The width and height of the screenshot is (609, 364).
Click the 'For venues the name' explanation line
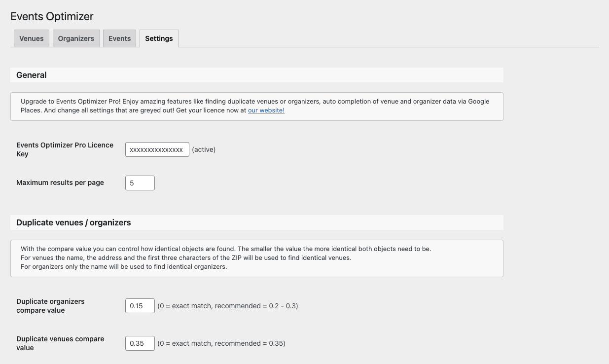tap(186, 258)
